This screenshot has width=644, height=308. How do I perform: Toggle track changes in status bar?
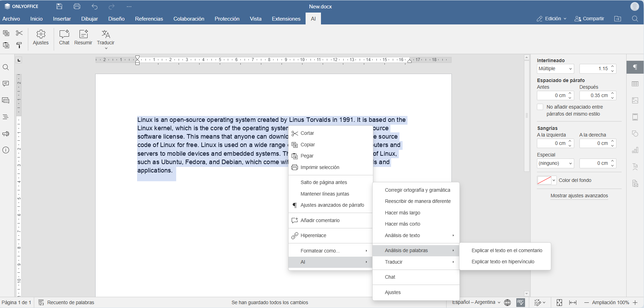[x=538, y=302]
